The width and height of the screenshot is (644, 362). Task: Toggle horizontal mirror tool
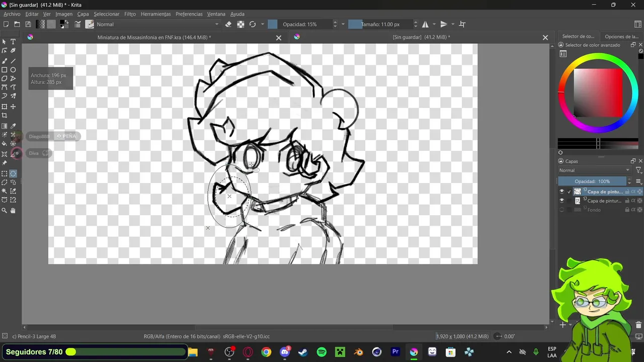coord(425,24)
